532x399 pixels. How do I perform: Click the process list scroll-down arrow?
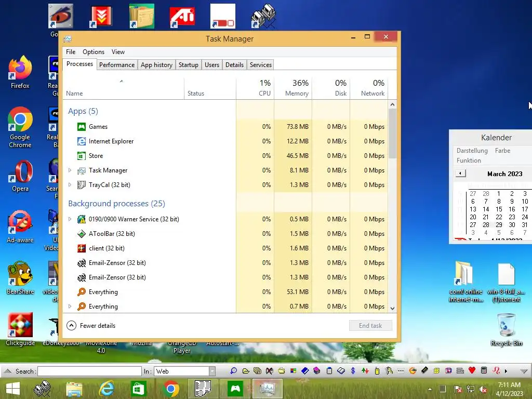tap(393, 308)
